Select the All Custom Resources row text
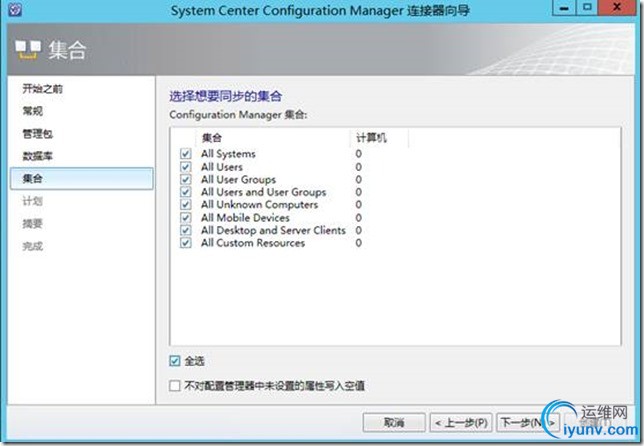The image size is (644, 446). [253, 243]
